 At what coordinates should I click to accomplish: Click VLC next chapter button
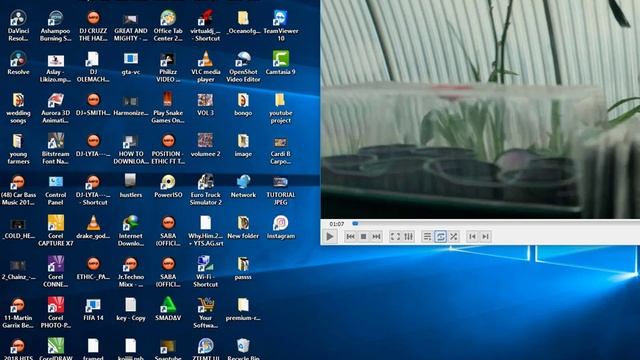click(x=485, y=236)
